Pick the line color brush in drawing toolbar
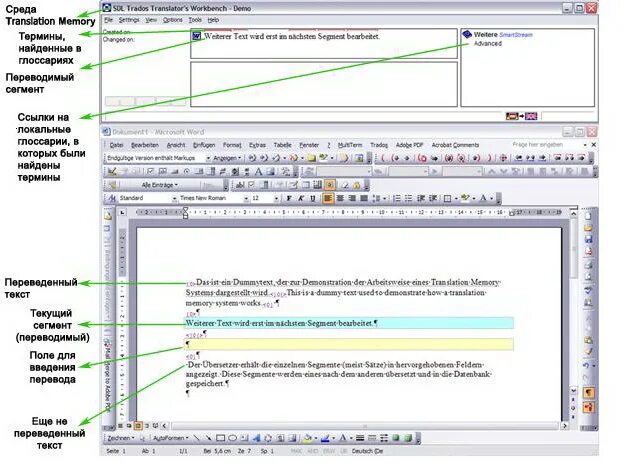Screen dimensions: 624x474 [x=325, y=438]
